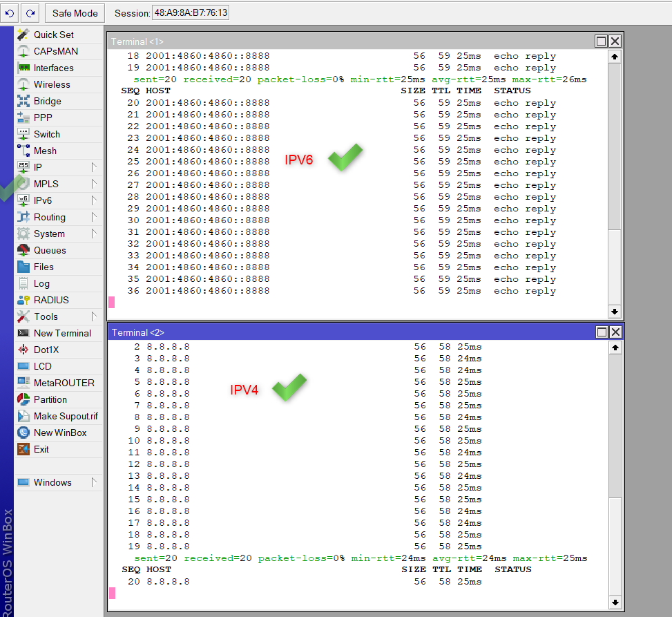Click the Make Supout.rif entry

click(x=66, y=416)
